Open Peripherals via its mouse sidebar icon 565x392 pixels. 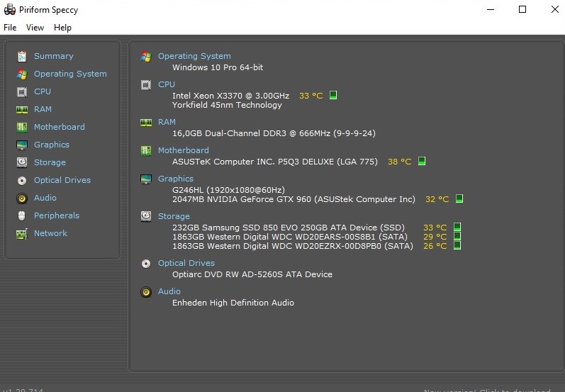click(21, 215)
